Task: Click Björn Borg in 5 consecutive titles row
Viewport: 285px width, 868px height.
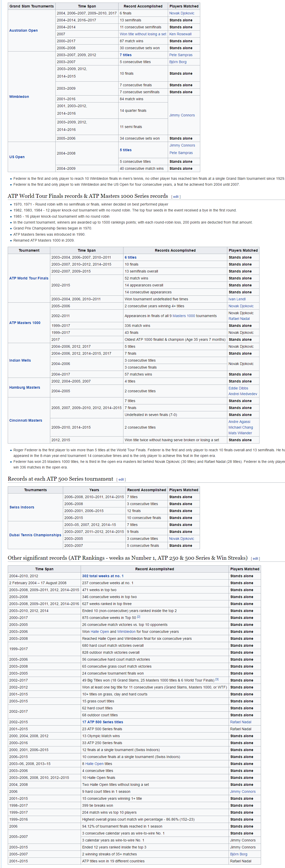Action: click(178, 62)
